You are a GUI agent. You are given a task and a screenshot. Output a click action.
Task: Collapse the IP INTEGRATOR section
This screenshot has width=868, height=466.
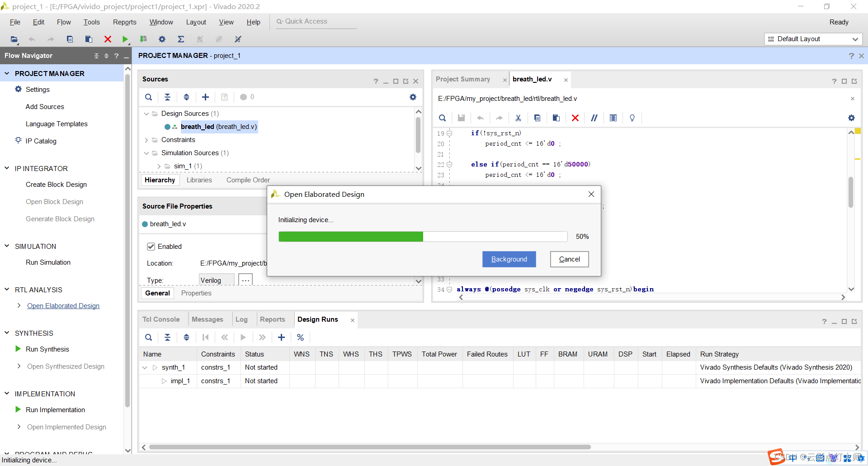(x=7, y=168)
